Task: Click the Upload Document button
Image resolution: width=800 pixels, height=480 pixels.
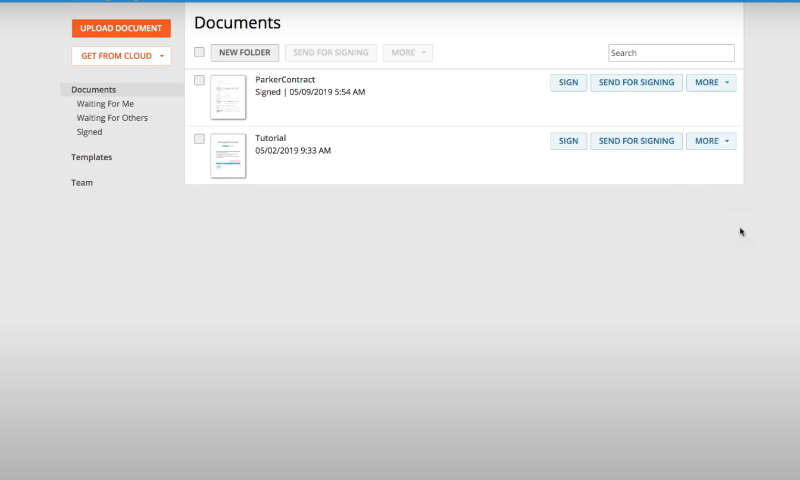Action: (121, 28)
